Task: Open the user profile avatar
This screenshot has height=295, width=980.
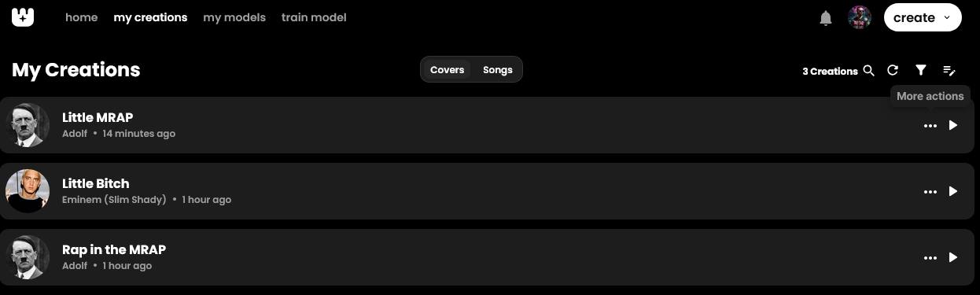Action: tap(860, 17)
